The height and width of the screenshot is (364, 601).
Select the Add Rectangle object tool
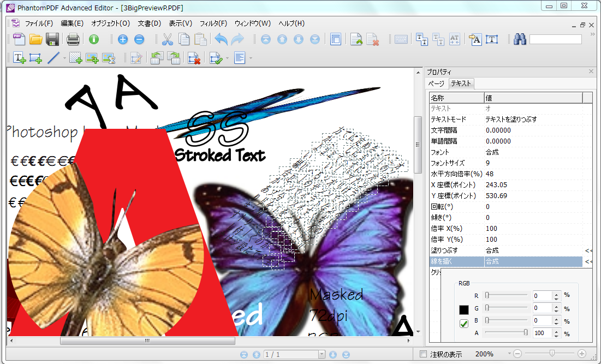click(35, 58)
